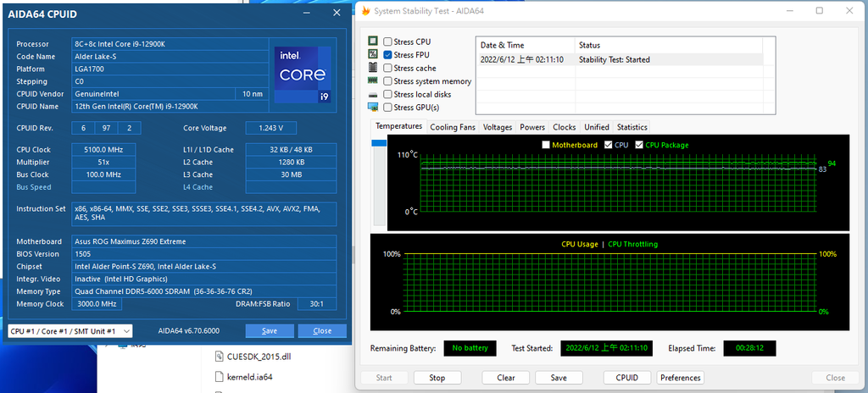Enable the Stress cache checkbox
868x393 pixels.
[x=388, y=68]
